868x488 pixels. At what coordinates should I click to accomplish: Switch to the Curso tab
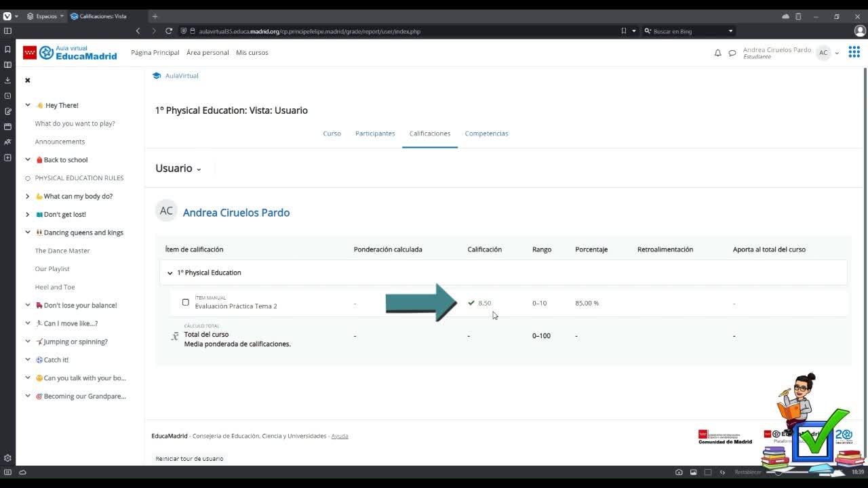coord(332,134)
